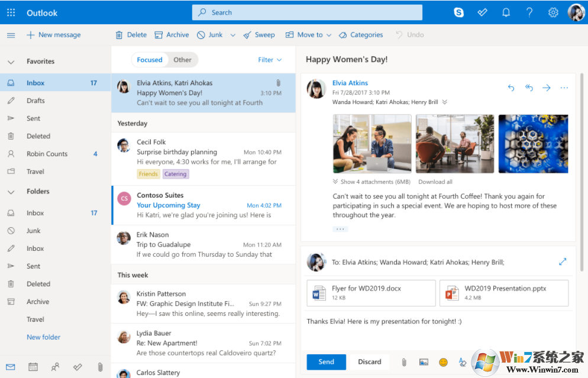Toggle the hamburger navigation pane
This screenshot has height=378, width=588.
[11, 35]
